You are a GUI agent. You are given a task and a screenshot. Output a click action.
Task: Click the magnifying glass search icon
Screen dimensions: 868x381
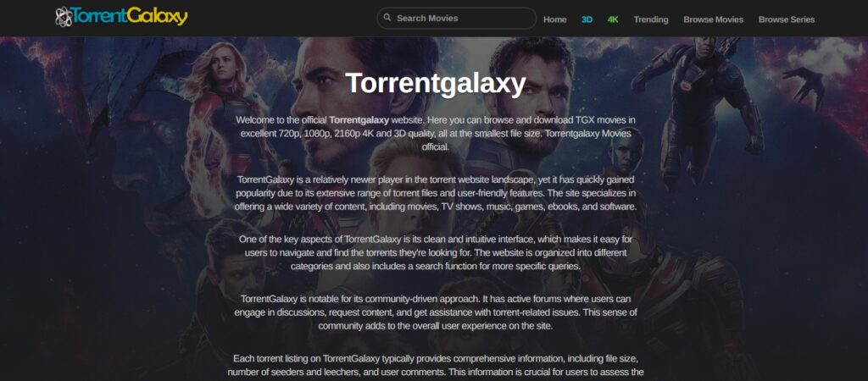pos(387,18)
